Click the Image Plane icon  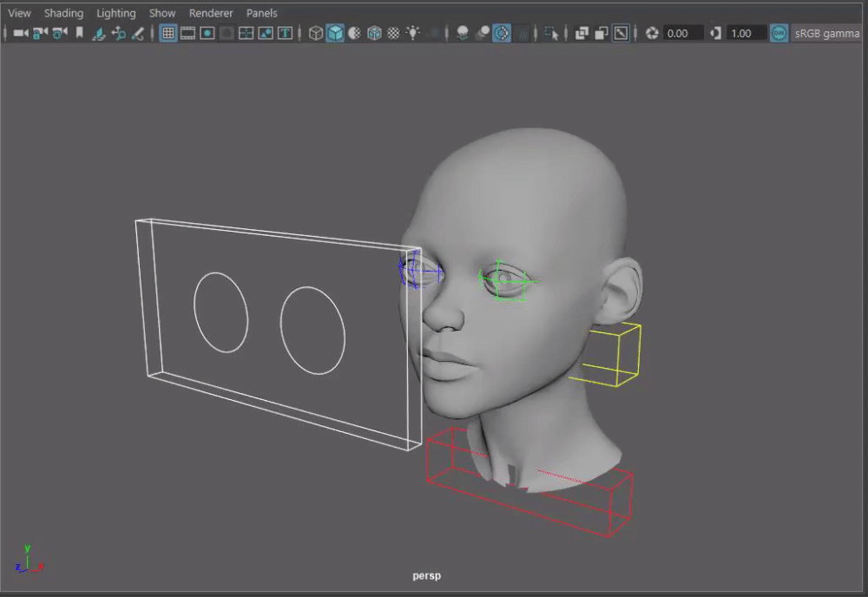pyautogui.click(x=99, y=33)
